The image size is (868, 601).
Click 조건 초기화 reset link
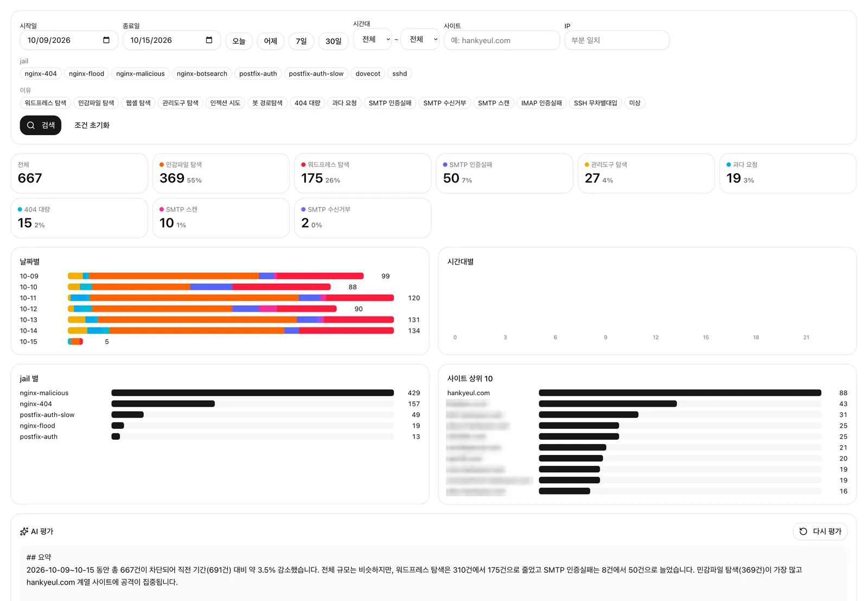(x=92, y=125)
